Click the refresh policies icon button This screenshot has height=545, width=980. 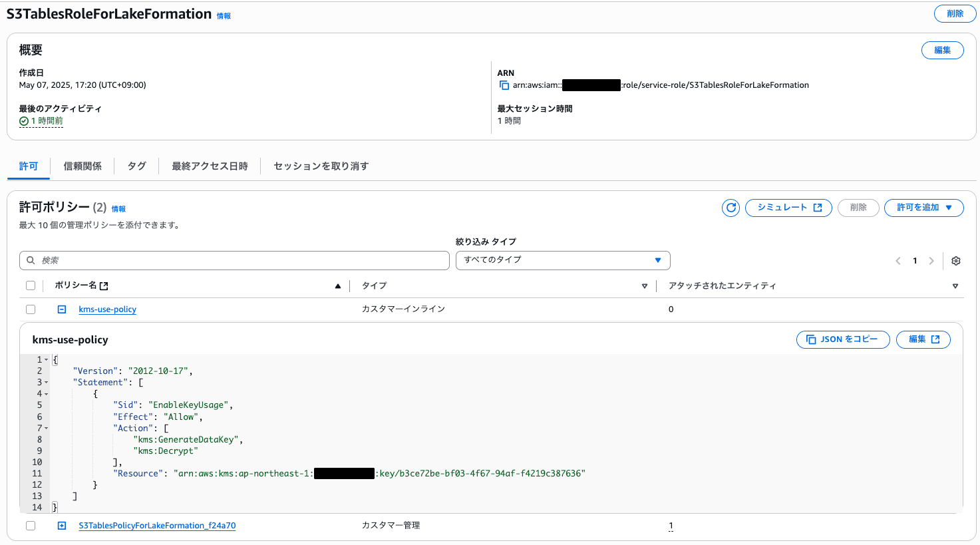point(731,208)
